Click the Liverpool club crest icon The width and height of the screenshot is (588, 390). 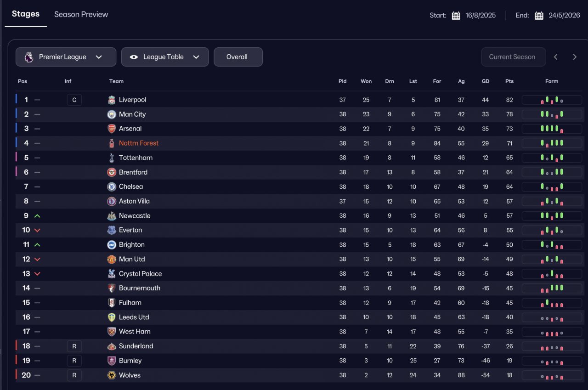112,100
